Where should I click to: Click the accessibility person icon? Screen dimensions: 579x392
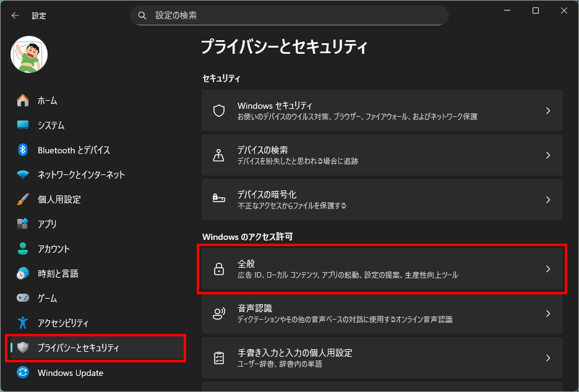[x=23, y=323]
